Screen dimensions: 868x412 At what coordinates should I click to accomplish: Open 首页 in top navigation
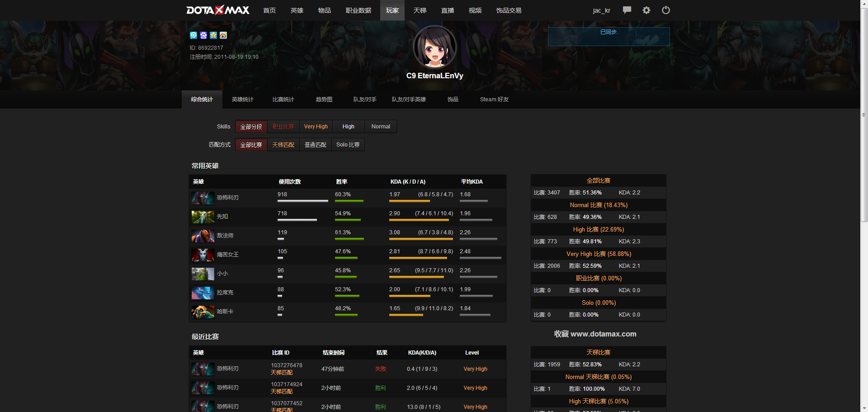[x=269, y=10]
